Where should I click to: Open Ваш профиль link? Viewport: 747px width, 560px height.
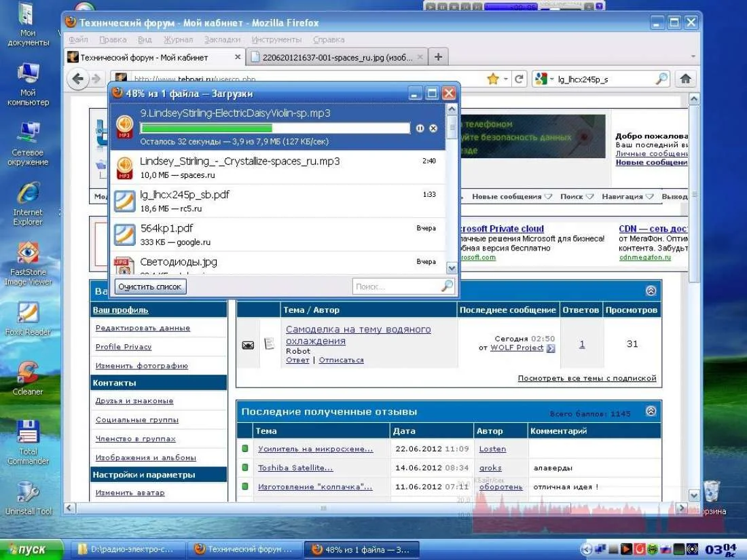(x=120, y=310)
